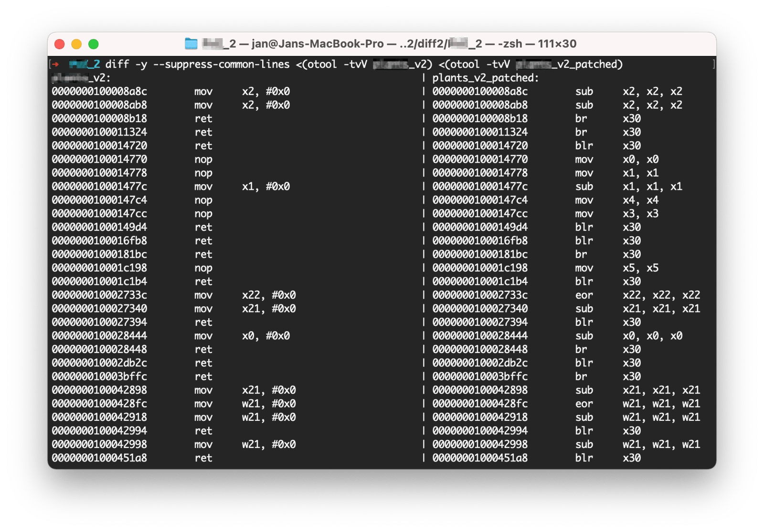The height and width of the screenshot is (532, 764).
Task: Click the --suppress-common-lines option text
Action: click(x=221, y=64)
